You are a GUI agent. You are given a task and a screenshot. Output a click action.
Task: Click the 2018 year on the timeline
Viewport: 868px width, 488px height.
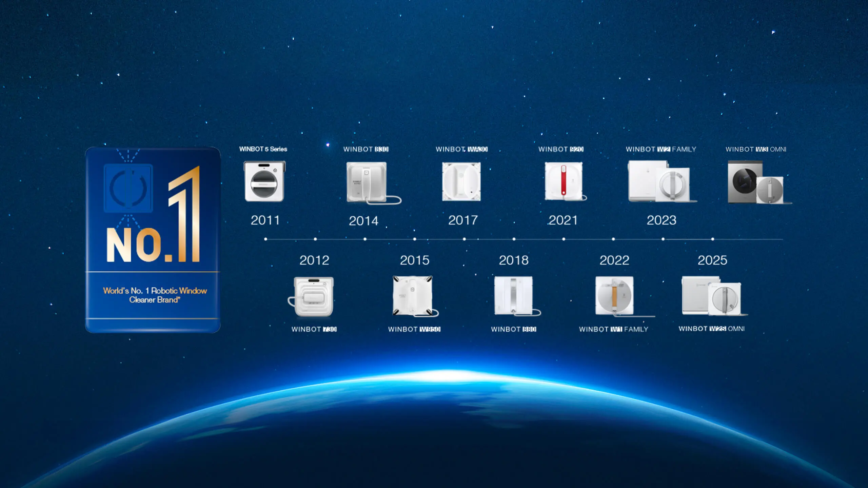pyautogui.click(x=513, y=260)
